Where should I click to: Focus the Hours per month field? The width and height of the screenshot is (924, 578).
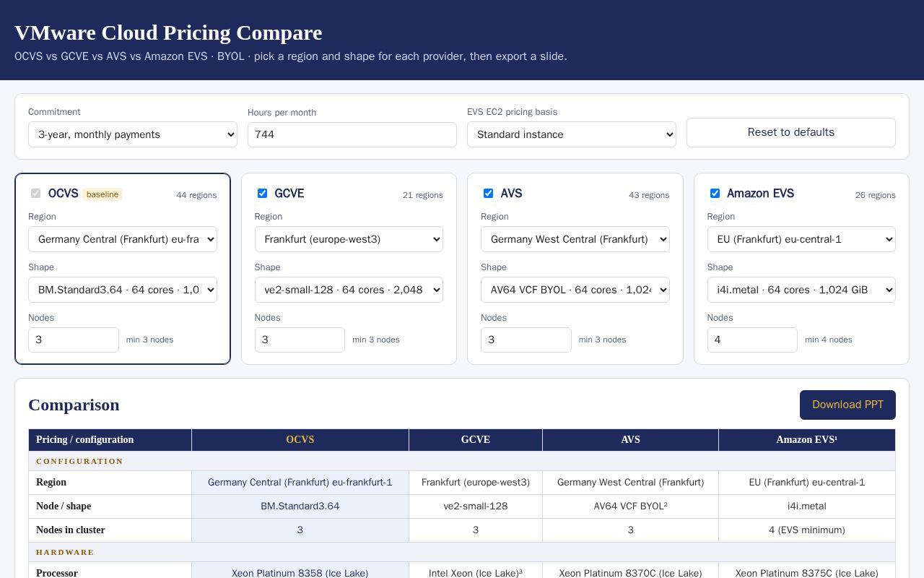[352, 134]
